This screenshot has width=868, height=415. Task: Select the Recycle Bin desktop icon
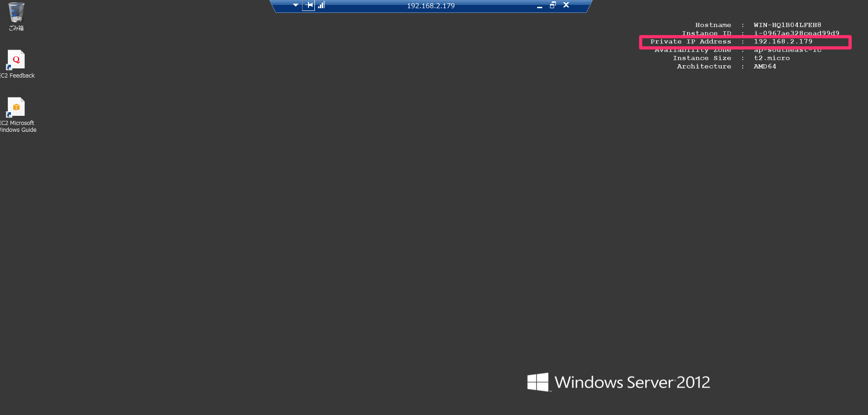coord(16,12)
